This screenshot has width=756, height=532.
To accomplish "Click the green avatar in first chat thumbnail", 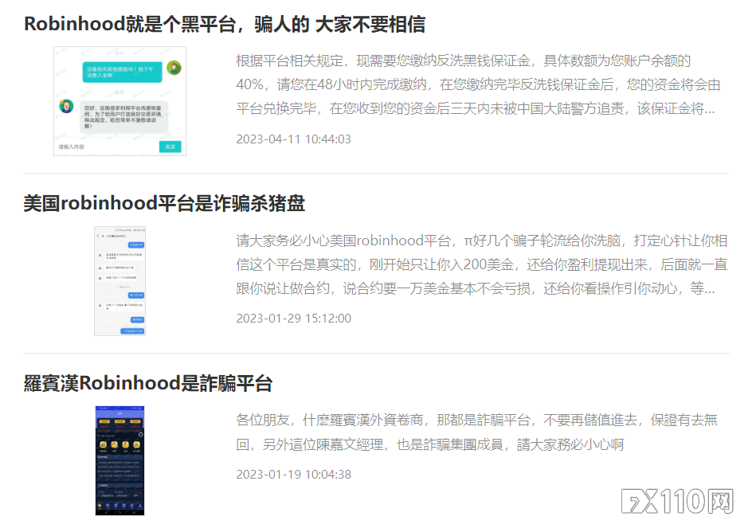I will click(x=173, y=68).
